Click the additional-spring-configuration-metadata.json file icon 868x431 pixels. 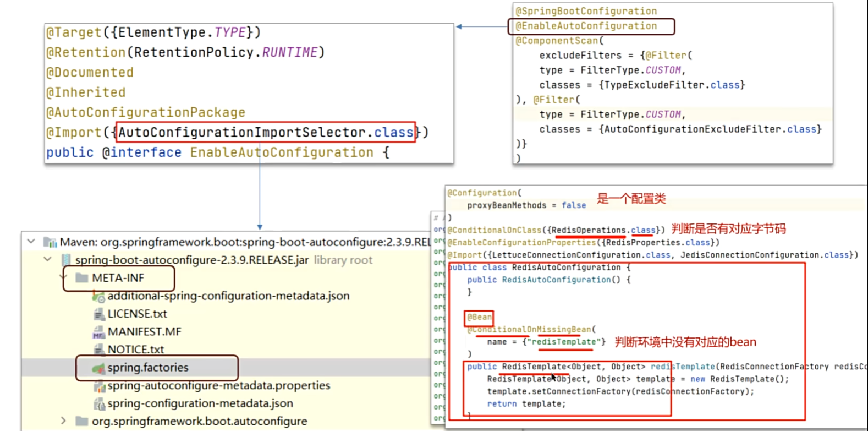click(99, 296)
